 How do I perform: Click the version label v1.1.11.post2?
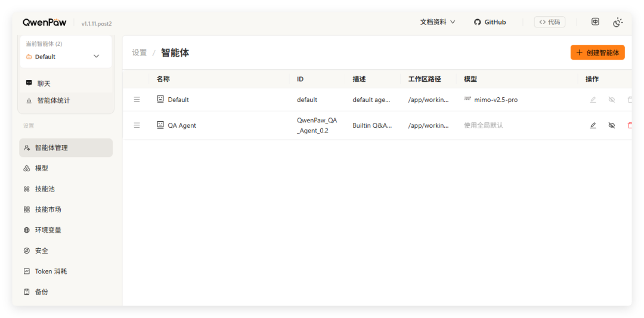[97, 23]
